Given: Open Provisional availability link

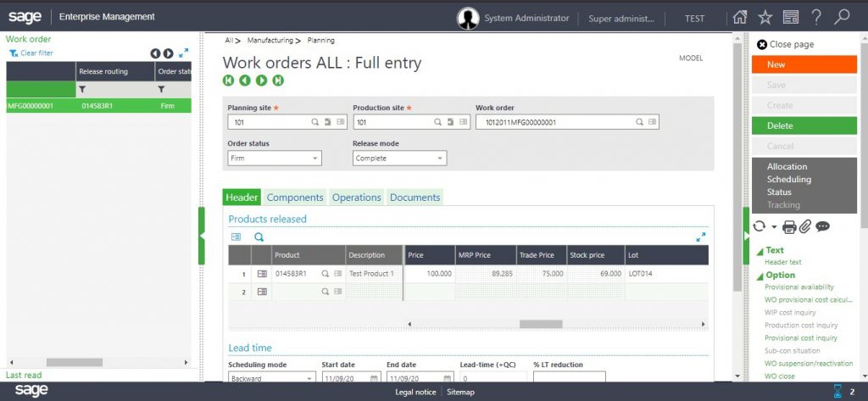Looking at the screenshot, I should click(x=798, y=287).
